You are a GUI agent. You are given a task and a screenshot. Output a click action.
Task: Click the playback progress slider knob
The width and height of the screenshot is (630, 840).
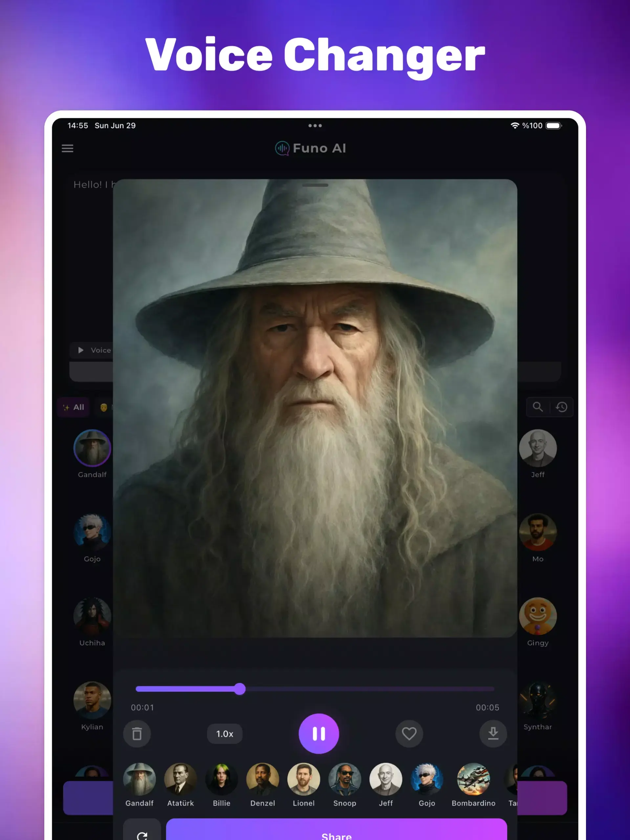pyautogui.click(x=240, y=689)
